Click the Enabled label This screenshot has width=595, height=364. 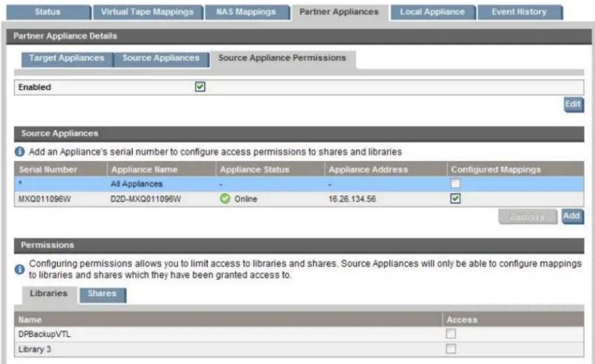point(35,87)
